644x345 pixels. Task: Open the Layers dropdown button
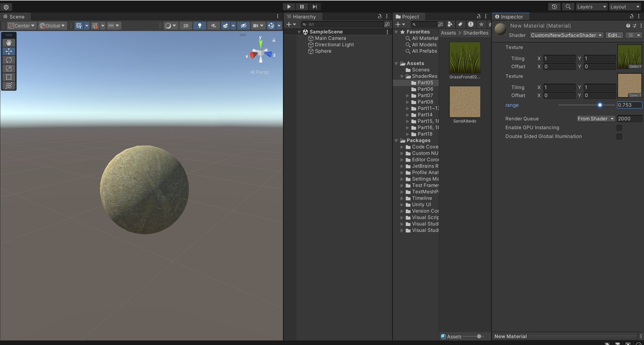tap(591, 7)
